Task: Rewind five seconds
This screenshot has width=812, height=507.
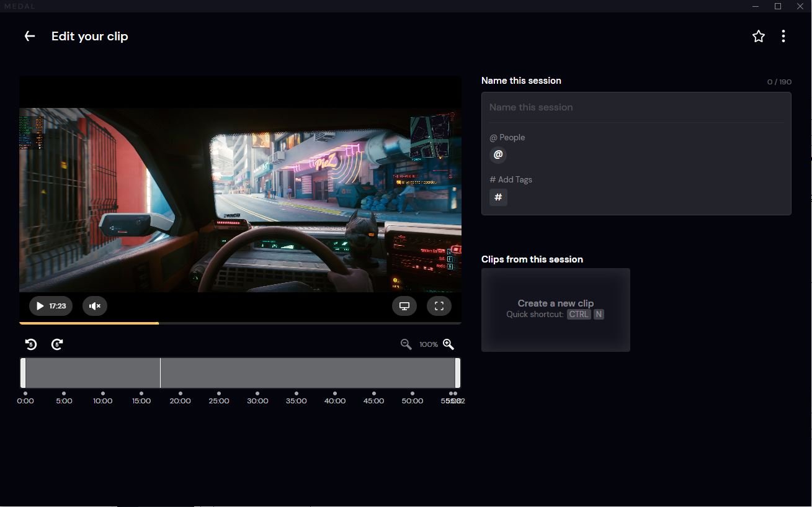Action: [31, 344]
